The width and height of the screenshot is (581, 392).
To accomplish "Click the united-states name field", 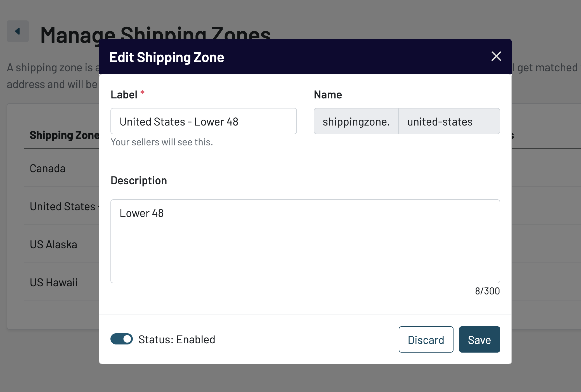I will pyautogui.click(x=449, y=121).
